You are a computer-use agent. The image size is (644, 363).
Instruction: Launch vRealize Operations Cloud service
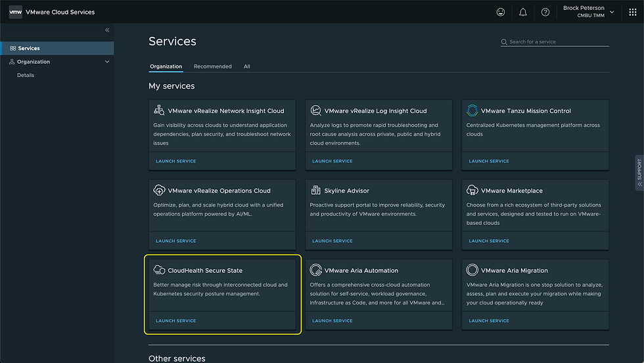176,241
